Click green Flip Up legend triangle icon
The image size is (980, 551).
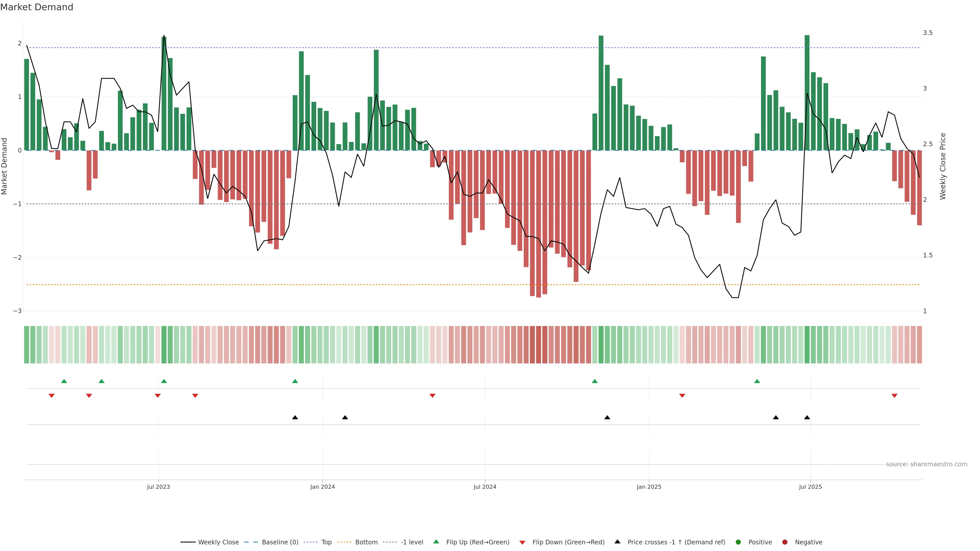(436, 542)
